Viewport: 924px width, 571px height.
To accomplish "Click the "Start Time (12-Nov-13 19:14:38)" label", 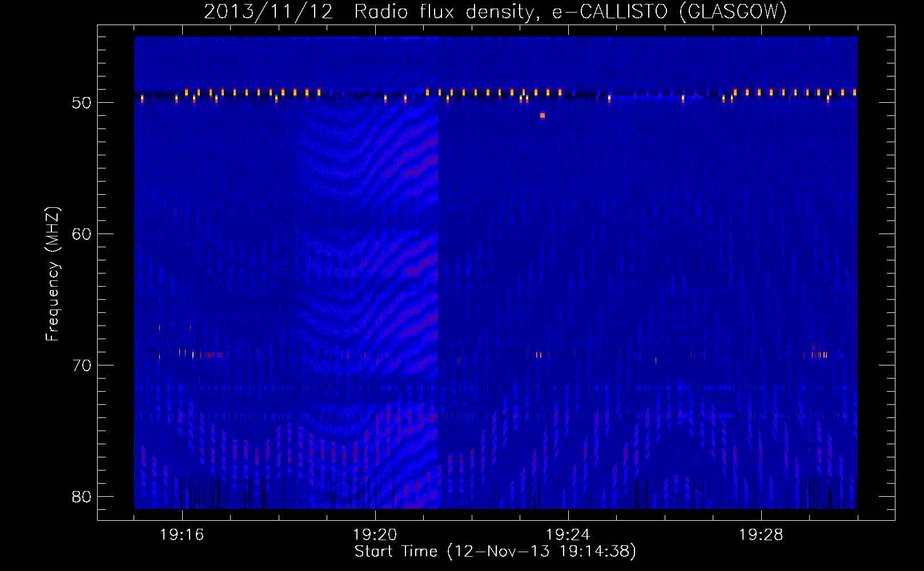I will coord(495,552).
